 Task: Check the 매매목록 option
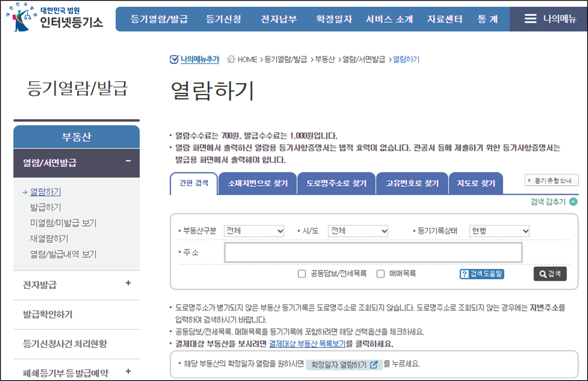[381, 274]
